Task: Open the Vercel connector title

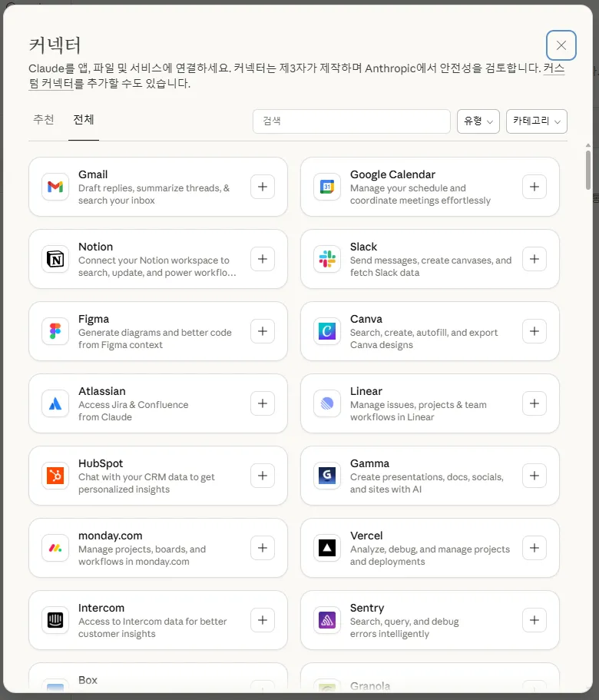Action: click(366, 536)
